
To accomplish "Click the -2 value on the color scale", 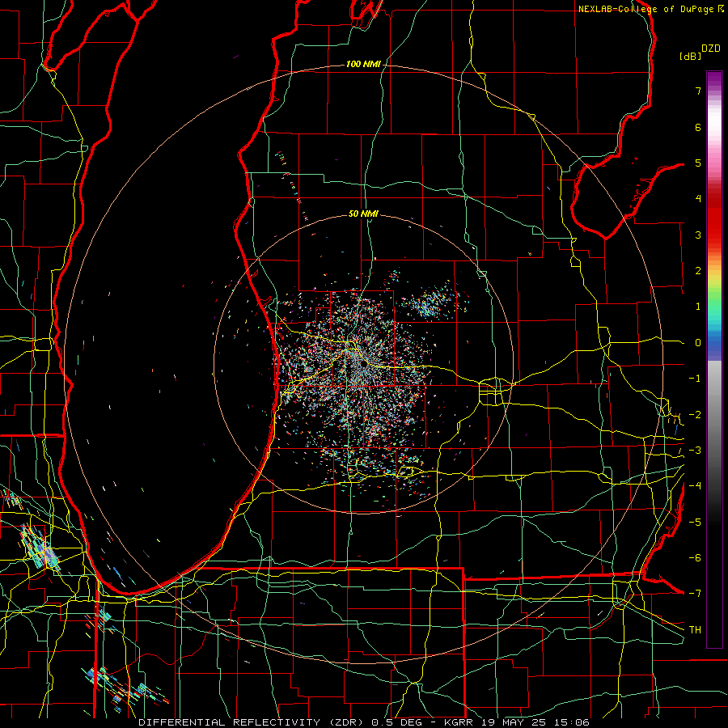I will 695,415.
